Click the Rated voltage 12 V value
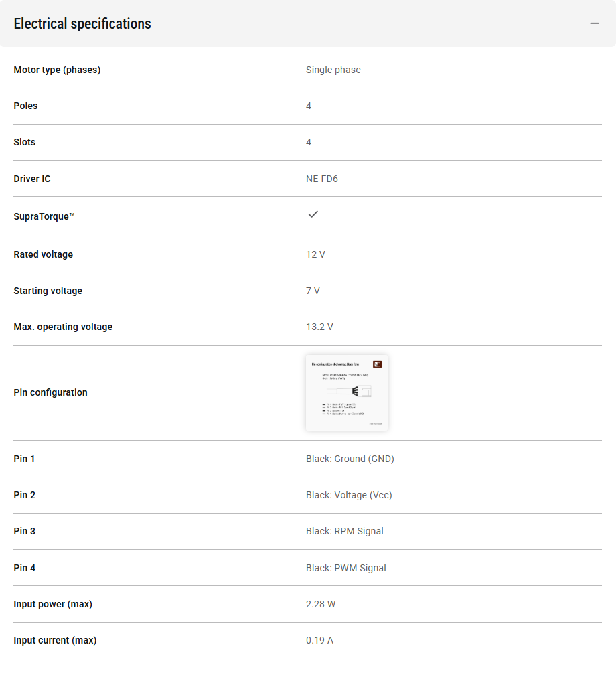Viewport: 616px width, 681px height. pos(315,254)
